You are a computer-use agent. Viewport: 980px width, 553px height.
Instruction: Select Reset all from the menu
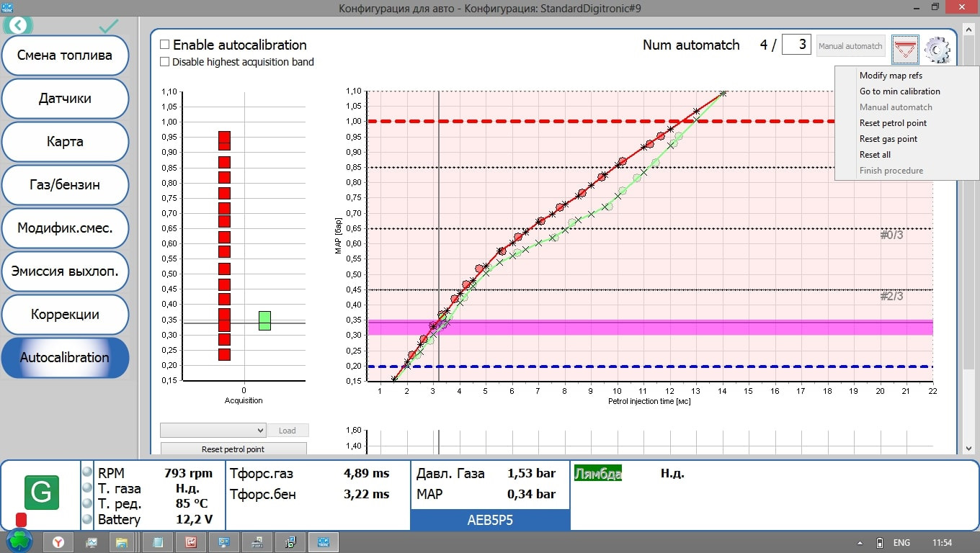click(875, 155)
